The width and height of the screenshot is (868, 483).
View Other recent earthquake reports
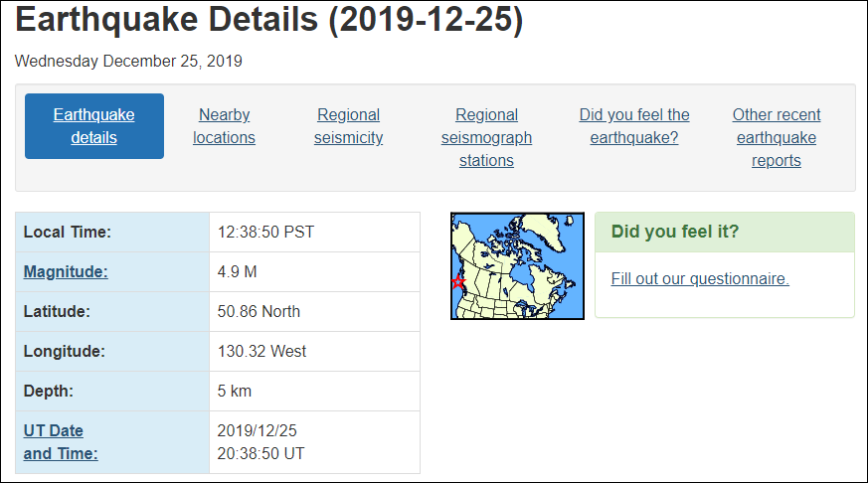777,137
